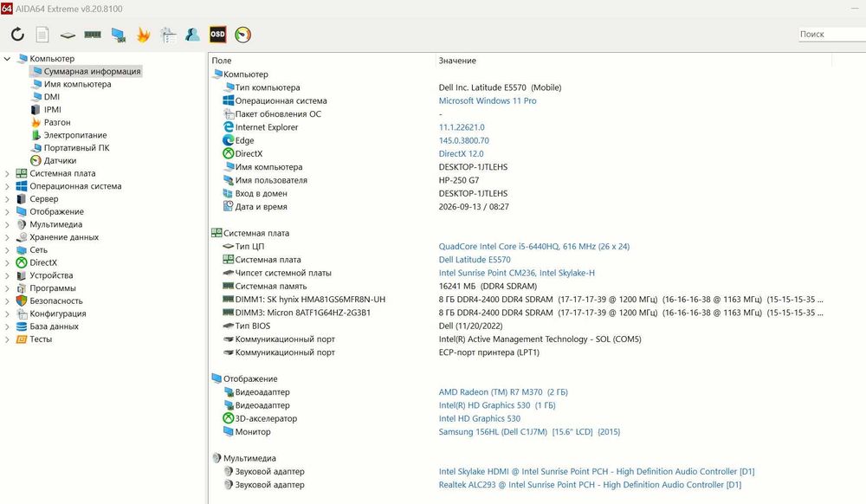Open the Microsoft Windows 11 Pro link
The image size is (866, 504).
(x=487, y=100)
